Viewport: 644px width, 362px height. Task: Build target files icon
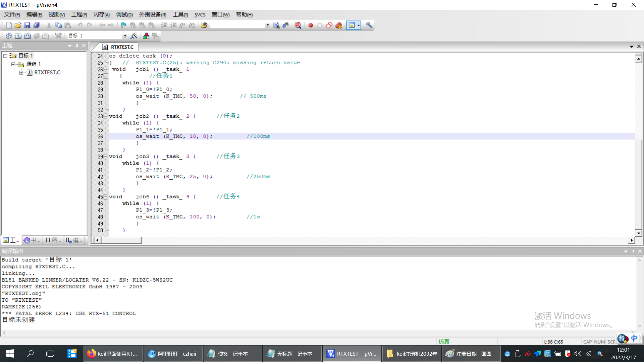pyautogui.click(x=18, y=36)
